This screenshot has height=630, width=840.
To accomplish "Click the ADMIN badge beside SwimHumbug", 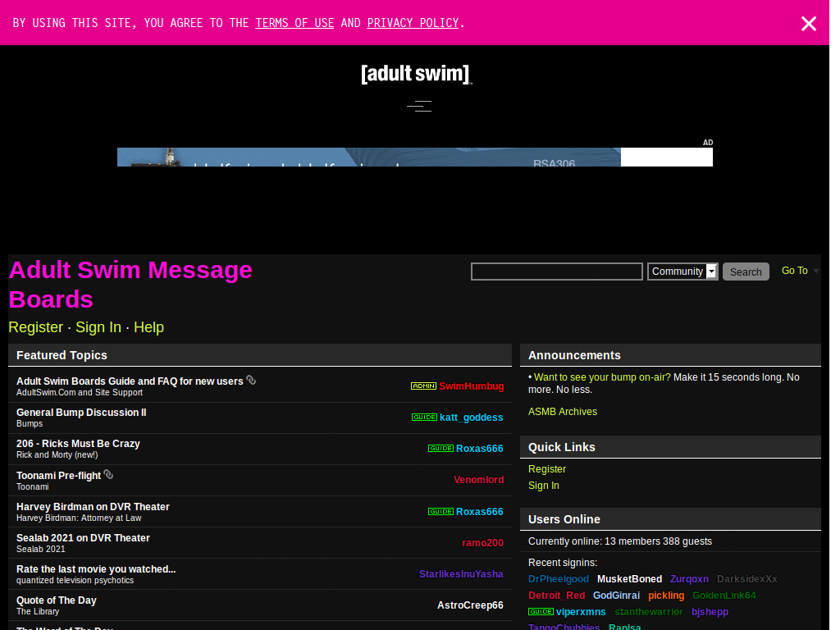I will click(423, 386).
